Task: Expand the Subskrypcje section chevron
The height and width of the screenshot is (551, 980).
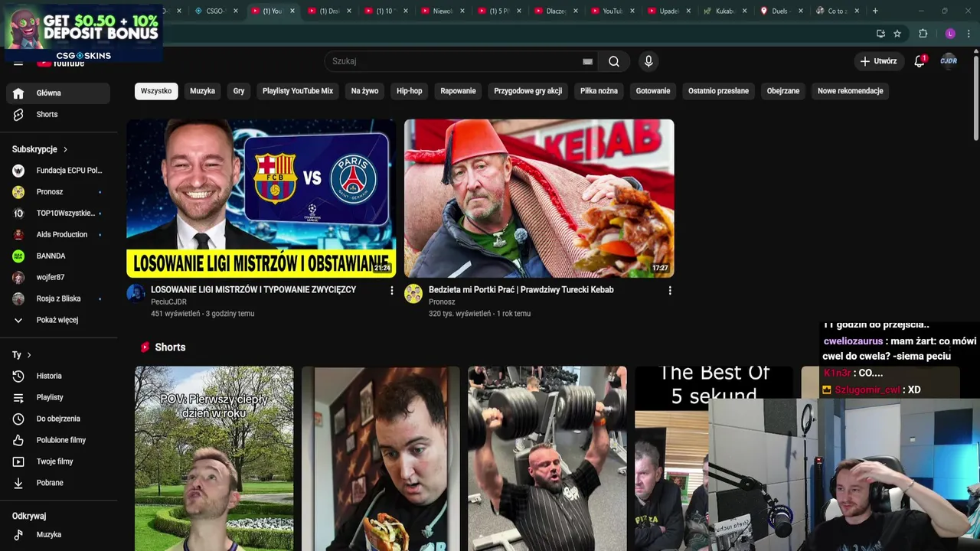Action: click(x=65, y=149)
